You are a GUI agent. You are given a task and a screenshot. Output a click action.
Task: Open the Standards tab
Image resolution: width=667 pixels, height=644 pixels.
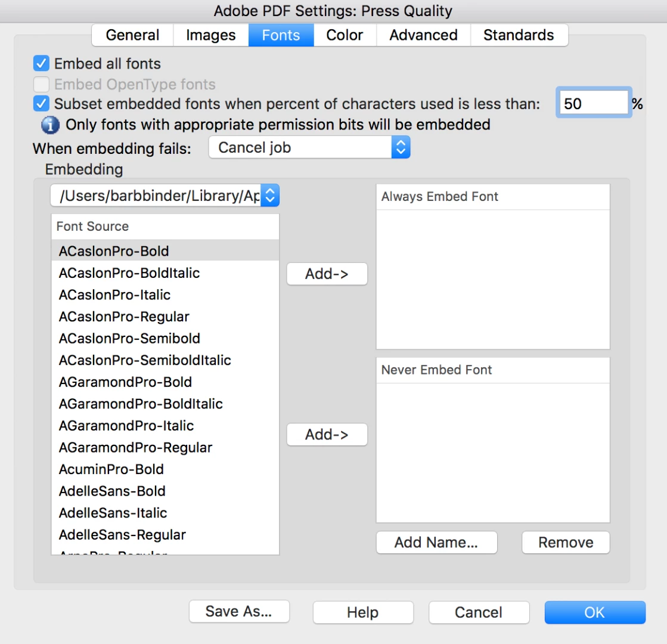519,35
